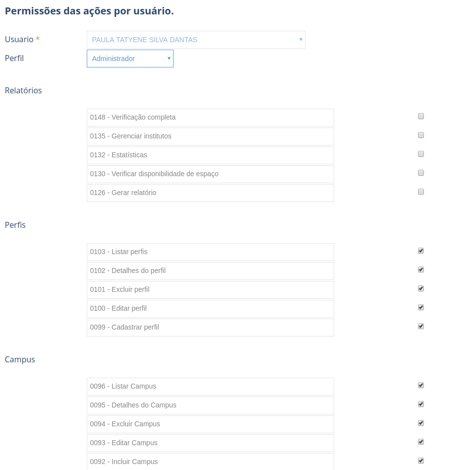Enable Verificar disponibilidade de espaço checkbox
The image size is (476, 470).
421,173
